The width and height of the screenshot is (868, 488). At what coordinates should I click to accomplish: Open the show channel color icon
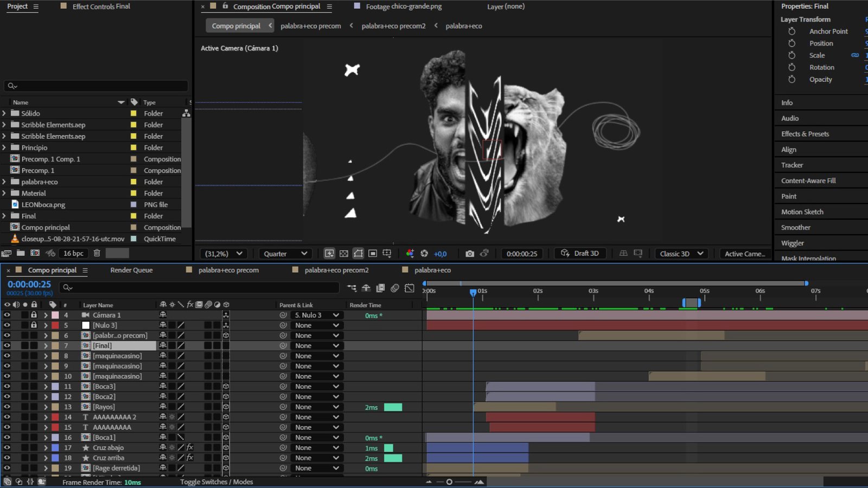410,254
